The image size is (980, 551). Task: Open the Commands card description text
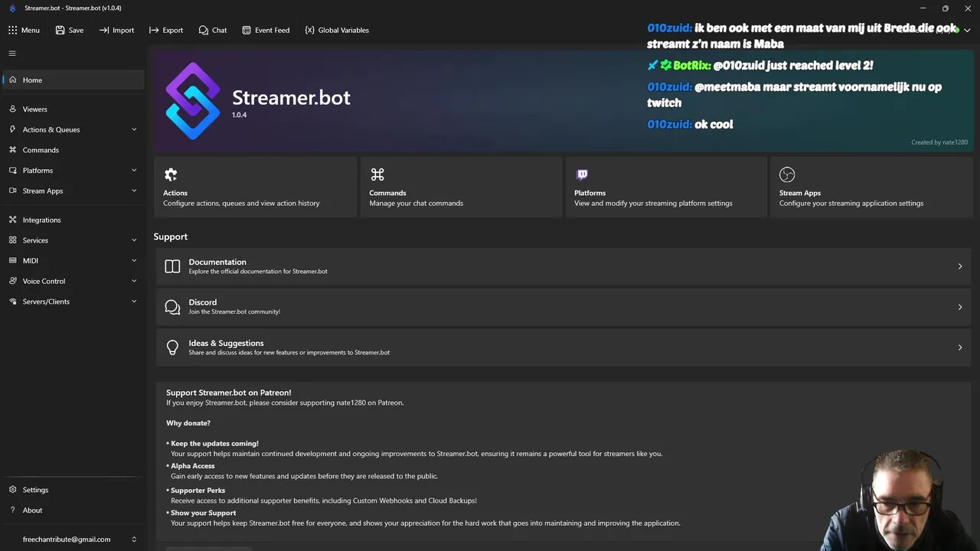tap(416, 204)
